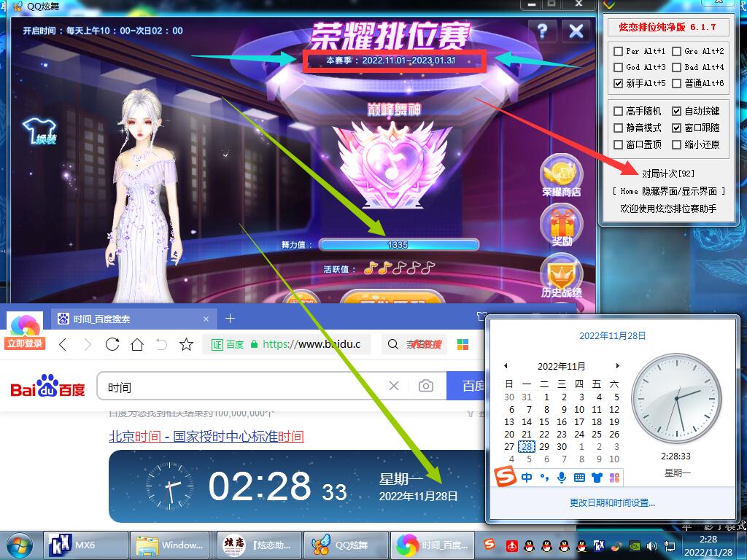Click the 立即登录 login button
The height and width of the screenshot is (560, 747).
[25, 343]
